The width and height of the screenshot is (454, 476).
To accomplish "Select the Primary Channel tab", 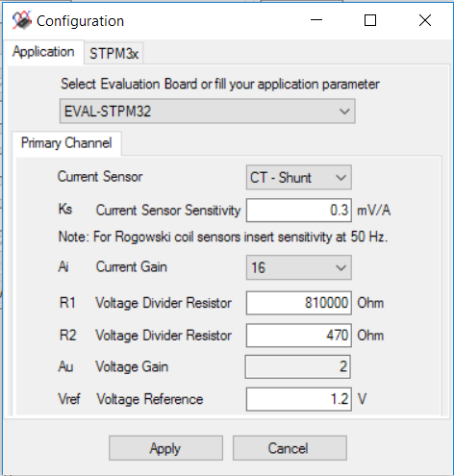I will (x=66, y=143).
